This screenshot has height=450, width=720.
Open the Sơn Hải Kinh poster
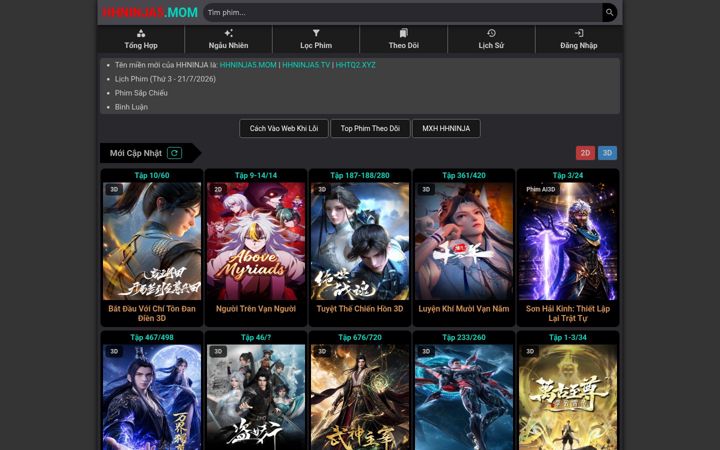point(568,241)
